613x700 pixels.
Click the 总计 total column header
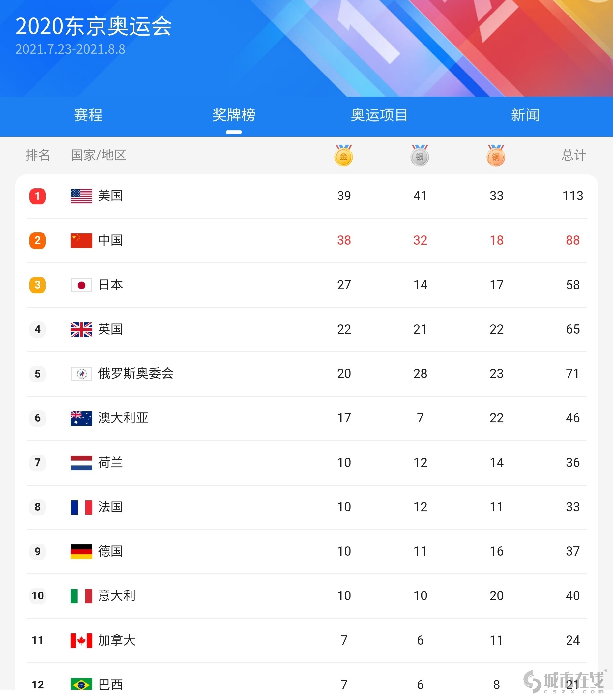573,155
